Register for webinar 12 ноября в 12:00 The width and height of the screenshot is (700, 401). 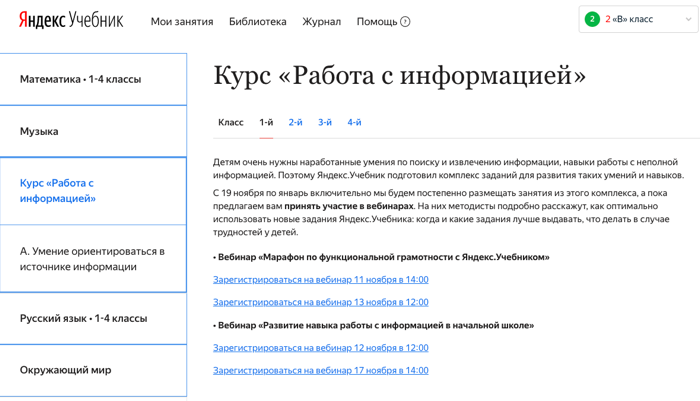coord(321,348)
